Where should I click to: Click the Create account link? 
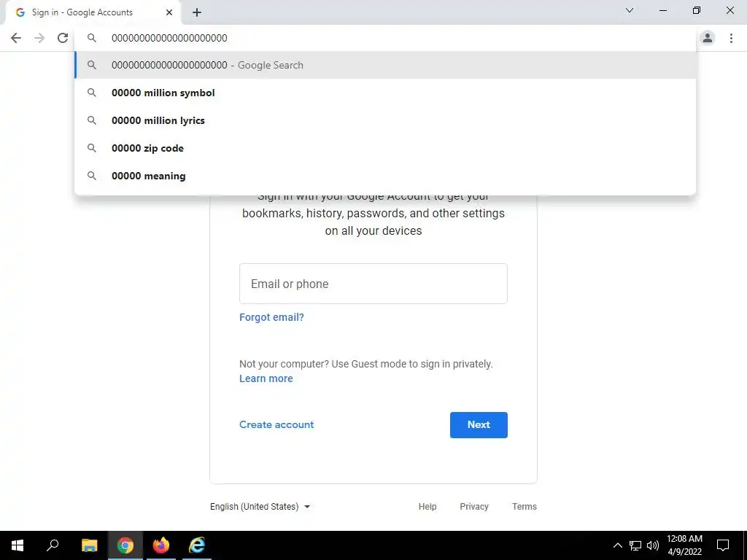(276, 425)
